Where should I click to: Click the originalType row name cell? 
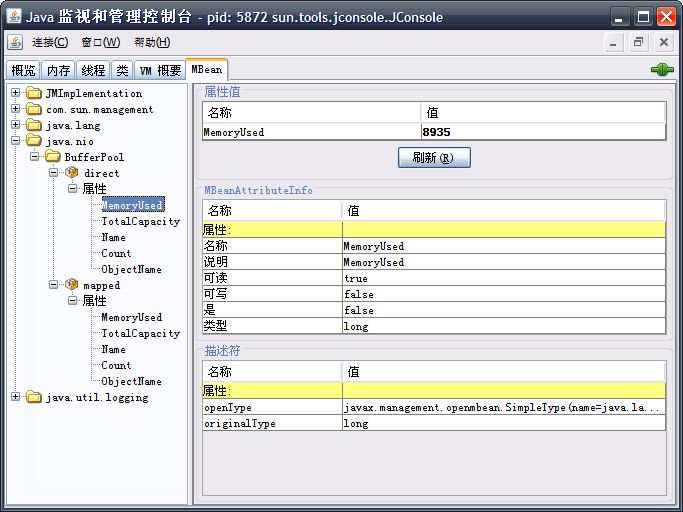point(272,423)
